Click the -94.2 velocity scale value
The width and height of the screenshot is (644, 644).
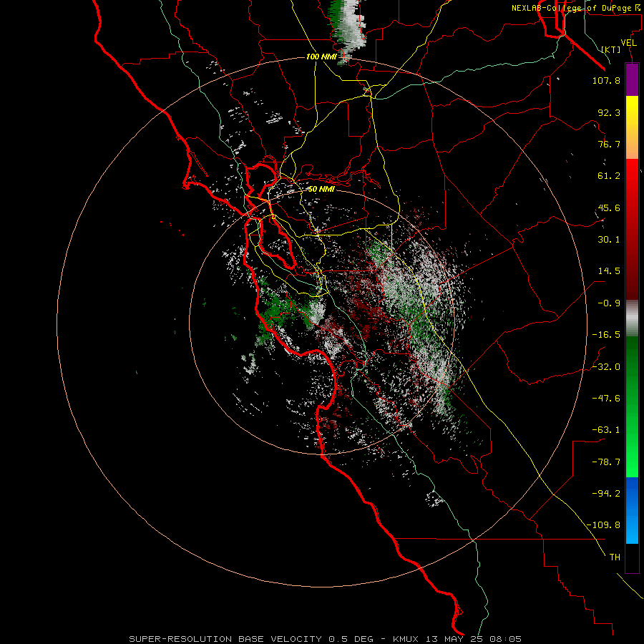click(606, 494)
